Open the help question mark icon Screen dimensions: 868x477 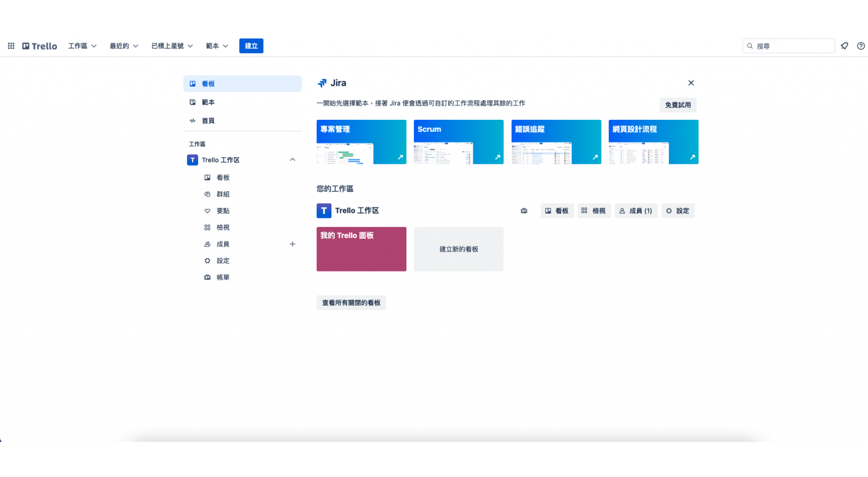[x=861, y=46]
